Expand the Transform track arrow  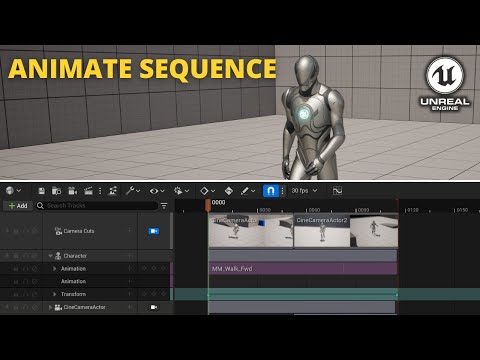click(x=55, y=294)
